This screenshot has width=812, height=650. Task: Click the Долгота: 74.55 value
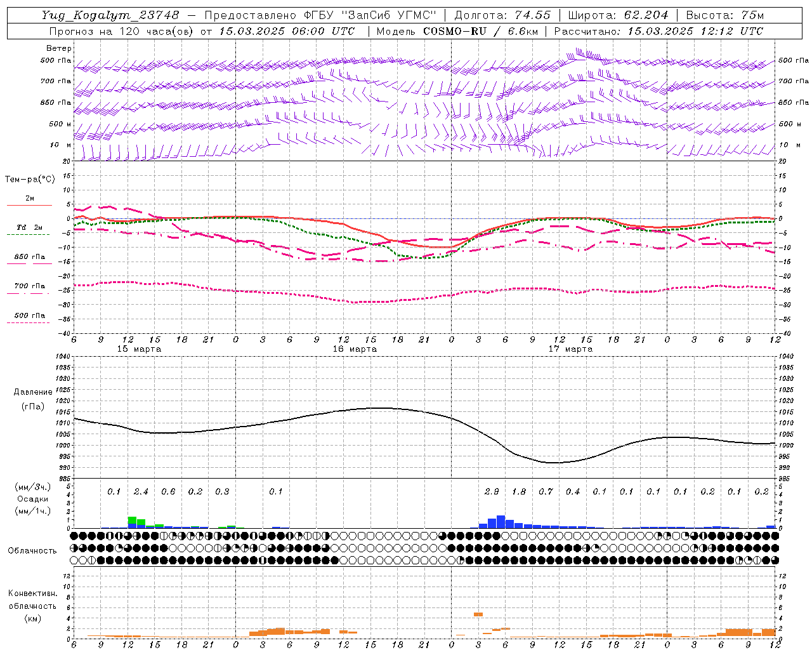point(502,15)
